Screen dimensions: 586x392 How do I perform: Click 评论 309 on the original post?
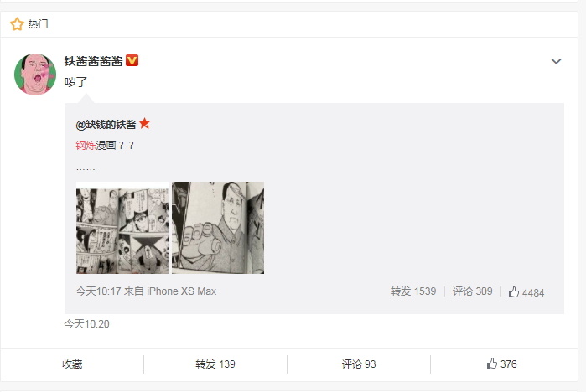472,291
